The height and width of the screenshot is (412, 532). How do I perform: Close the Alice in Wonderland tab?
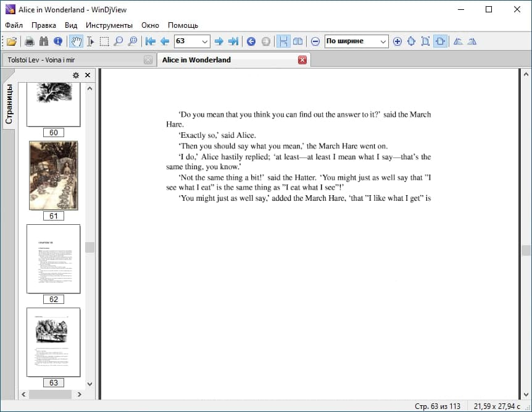tap(302, 60)
